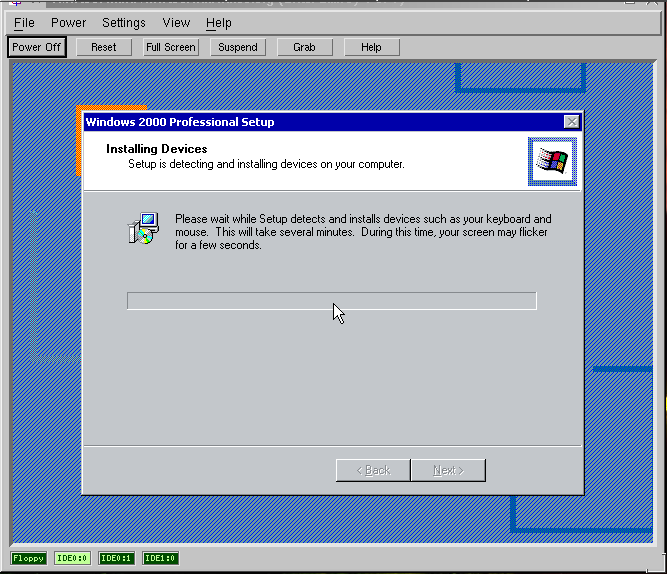667x574 pixels.
Task: Open the Help menu
Action: point(219,23)
